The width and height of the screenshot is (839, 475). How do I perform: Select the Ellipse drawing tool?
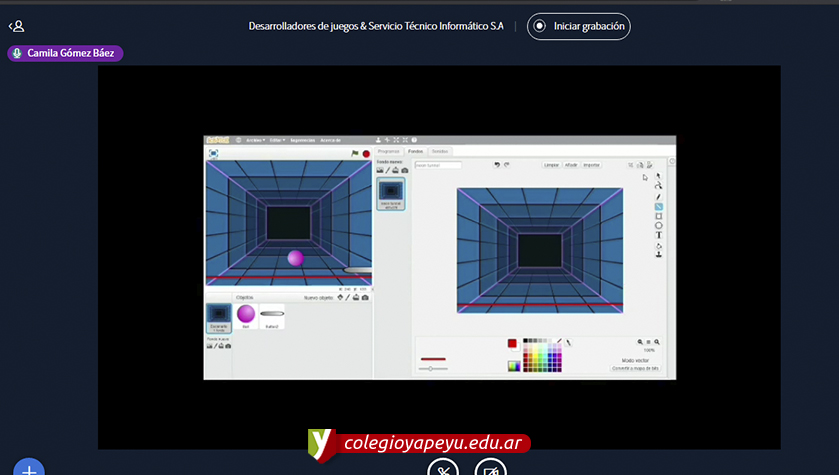[x=658, y=226]
